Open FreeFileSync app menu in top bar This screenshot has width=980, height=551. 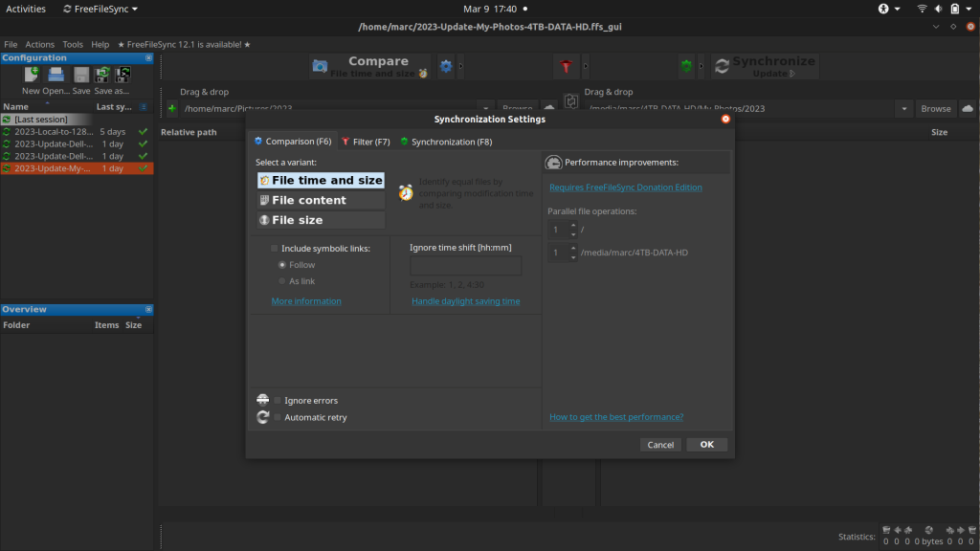tap(100, 9)
